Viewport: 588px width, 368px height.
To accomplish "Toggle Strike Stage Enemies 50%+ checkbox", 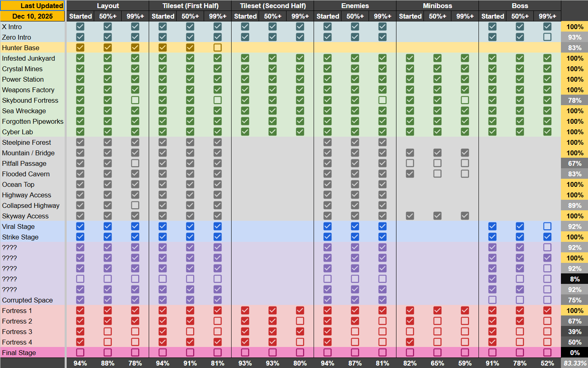I will click(x=355, y=237).
